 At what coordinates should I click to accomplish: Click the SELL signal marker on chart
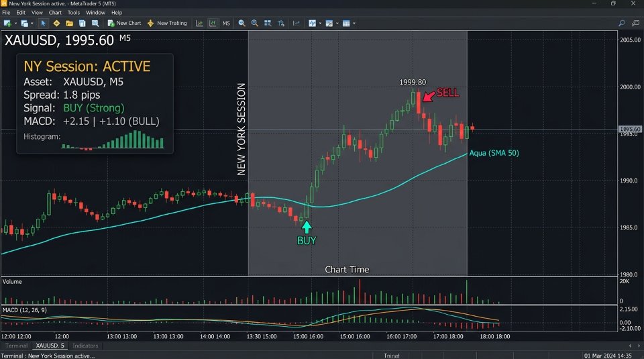tap(441, 94)
